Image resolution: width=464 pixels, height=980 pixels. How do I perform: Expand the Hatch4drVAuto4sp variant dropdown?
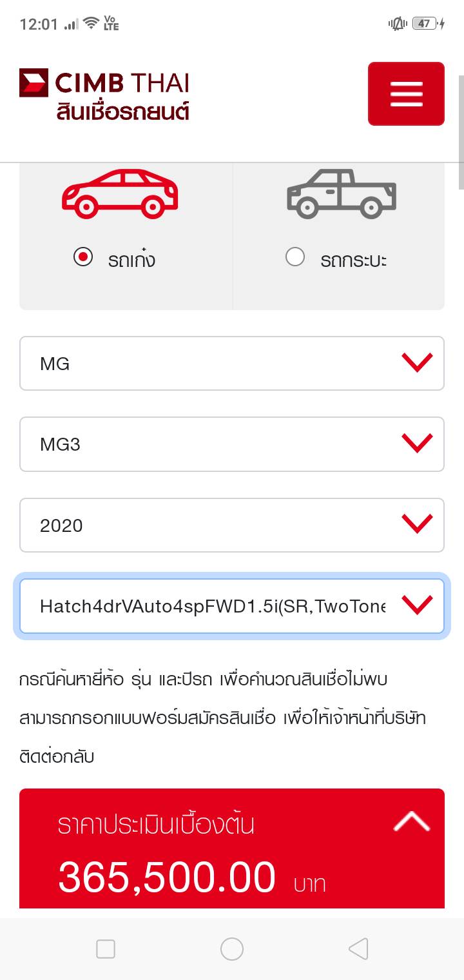pos(232,606)
